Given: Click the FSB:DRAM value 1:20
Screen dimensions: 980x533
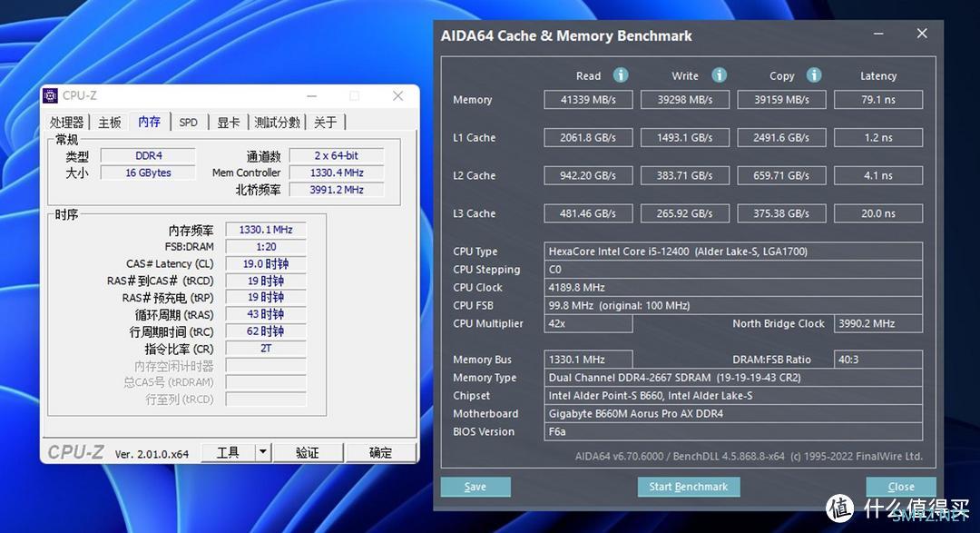Looking at the screenshot, I should pyautogui.click(x=266, y=246).
